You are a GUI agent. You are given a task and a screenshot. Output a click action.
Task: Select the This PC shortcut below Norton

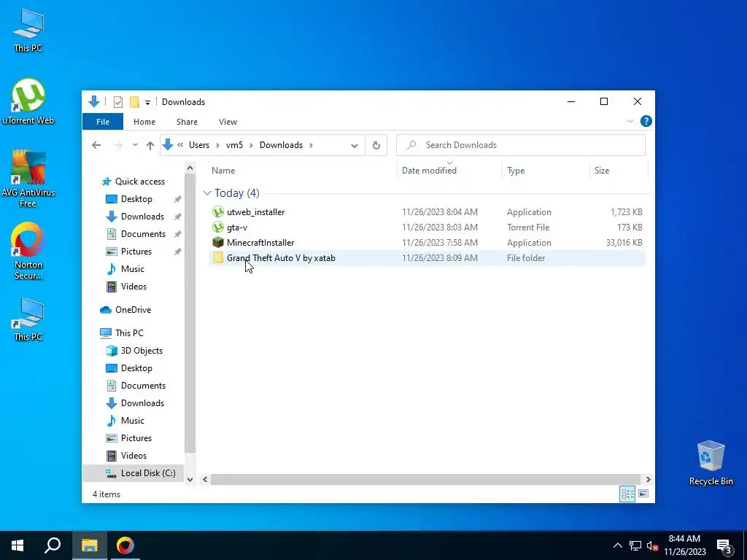28,319
